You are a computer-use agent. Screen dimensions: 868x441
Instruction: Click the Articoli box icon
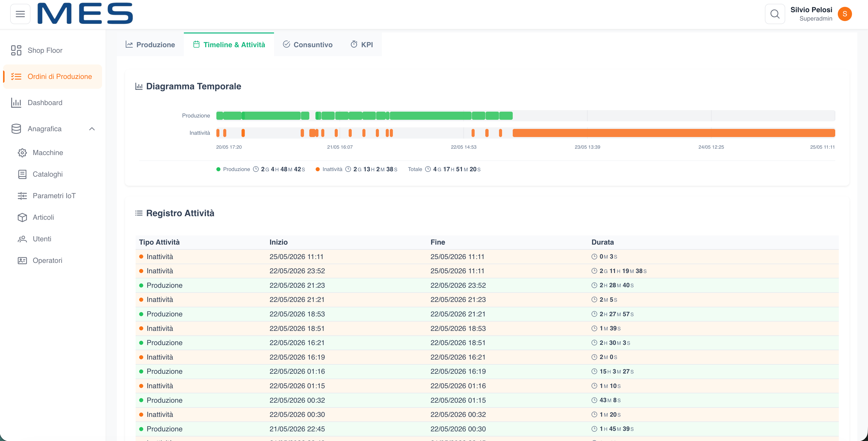coord(22,217)
